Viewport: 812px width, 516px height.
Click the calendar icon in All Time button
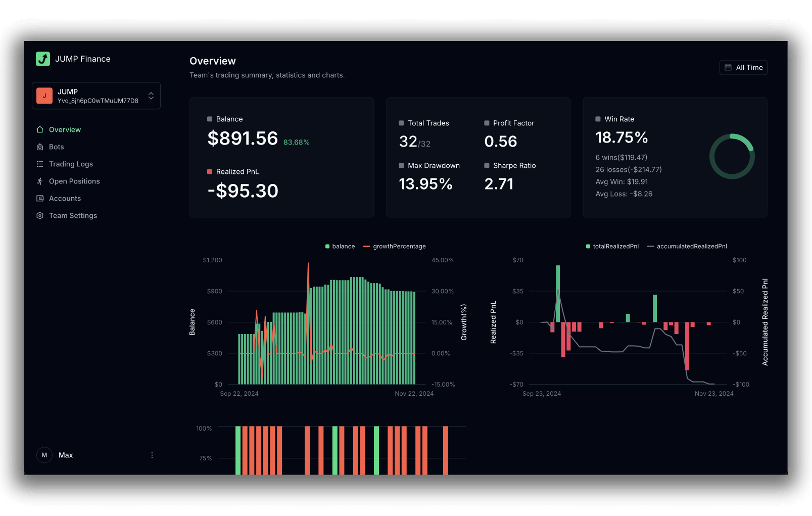tap(728, 68)
